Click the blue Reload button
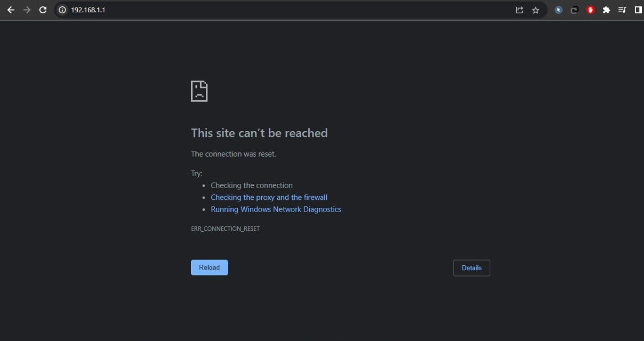Screen dimensions: 644x341 (x=209, y=267)
